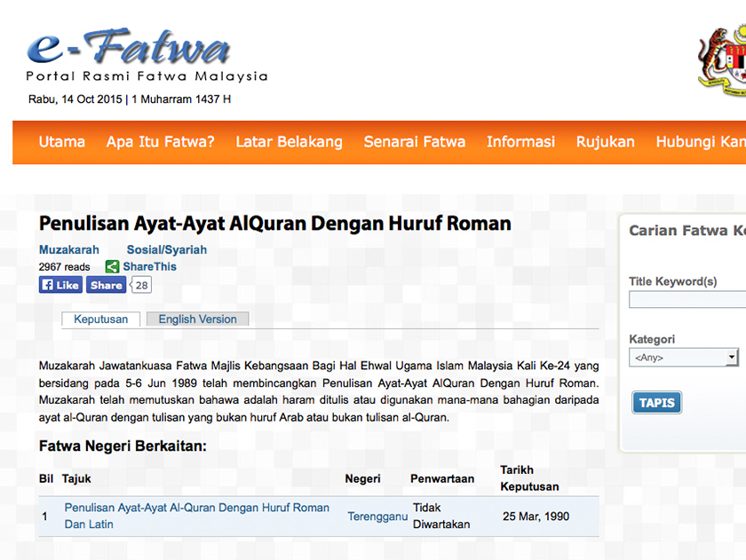Click the Facebook Share button
The height and width of the screenshot is (560, 746).
click(106, 285)
